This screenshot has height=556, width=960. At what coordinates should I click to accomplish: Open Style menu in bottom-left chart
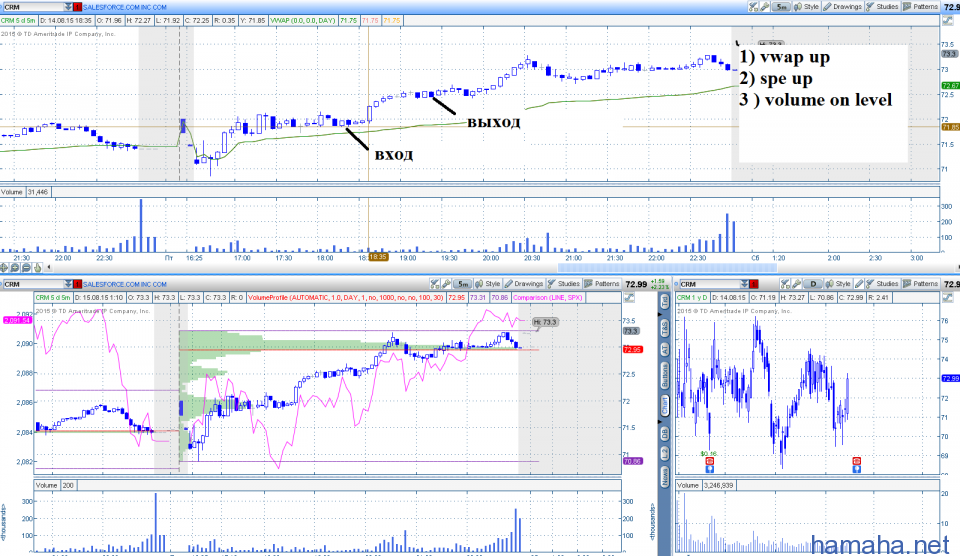(x=488, y=284)
